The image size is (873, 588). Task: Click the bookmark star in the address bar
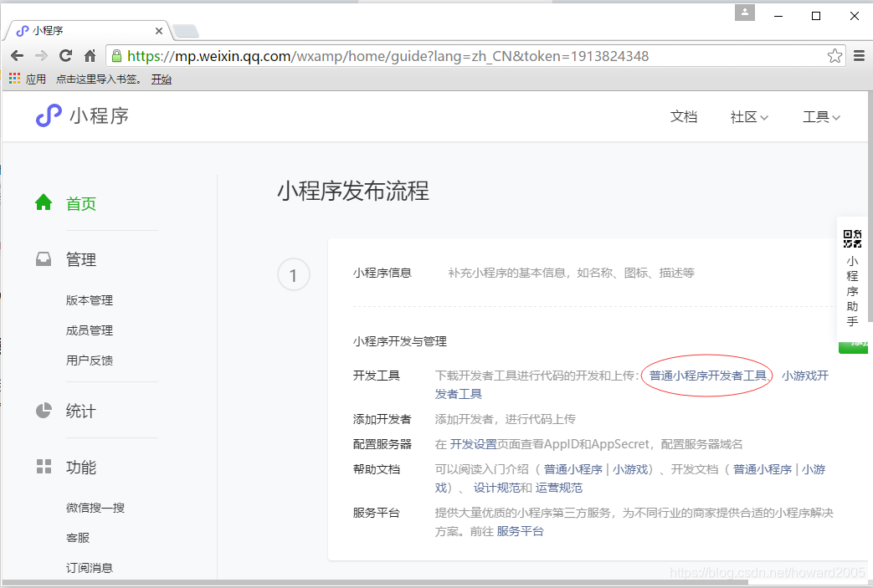pos(834,55)
